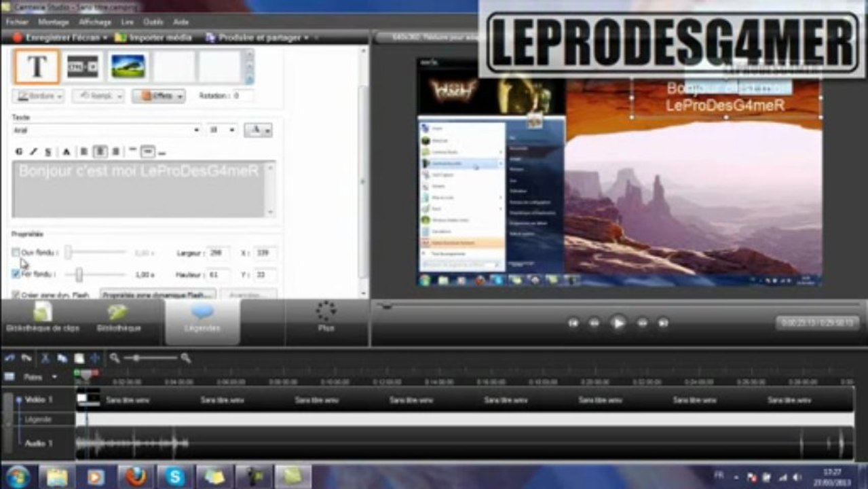This screenshot has width=868, height=489.
Task: Click the paste icon in timeline toolbar
Action: point(79,358)
